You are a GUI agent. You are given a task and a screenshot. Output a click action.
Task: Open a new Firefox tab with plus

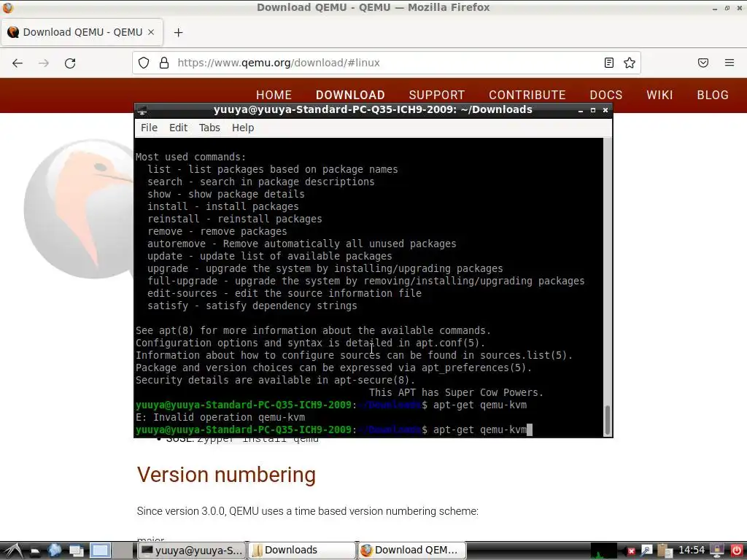178,32
